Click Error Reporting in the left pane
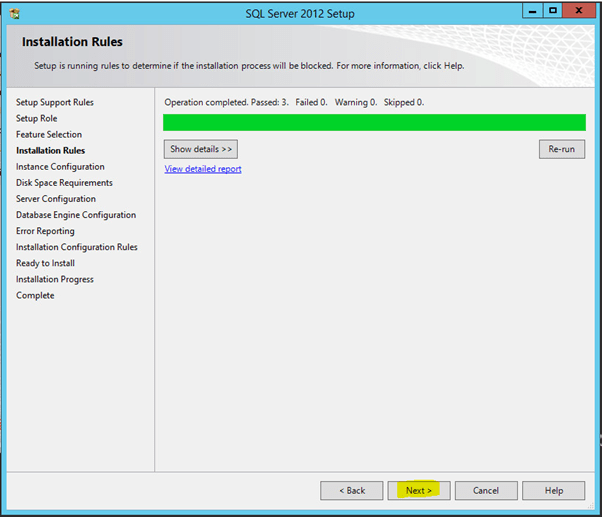The width and height of the screenshot is (602, 517). click(x=45, y=231)
